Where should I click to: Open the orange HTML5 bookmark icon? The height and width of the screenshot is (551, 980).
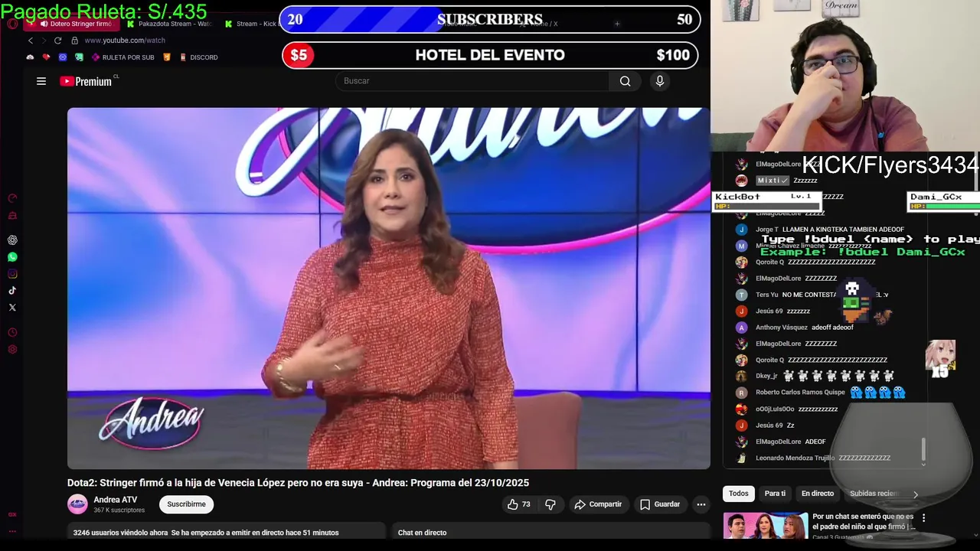167,57
